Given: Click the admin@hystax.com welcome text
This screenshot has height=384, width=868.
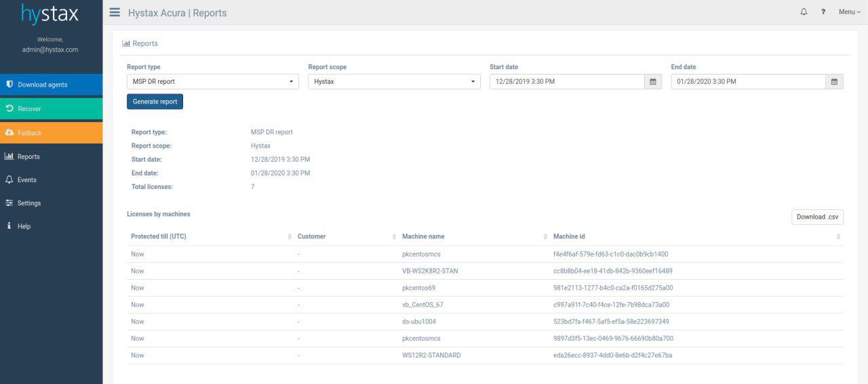Looking at the screenshot, I should 50,49.
